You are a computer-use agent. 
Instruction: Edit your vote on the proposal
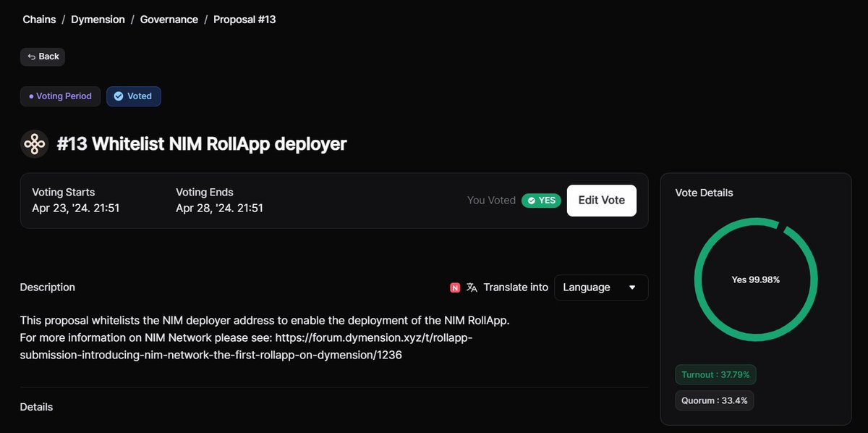click(x=602, y=201)
